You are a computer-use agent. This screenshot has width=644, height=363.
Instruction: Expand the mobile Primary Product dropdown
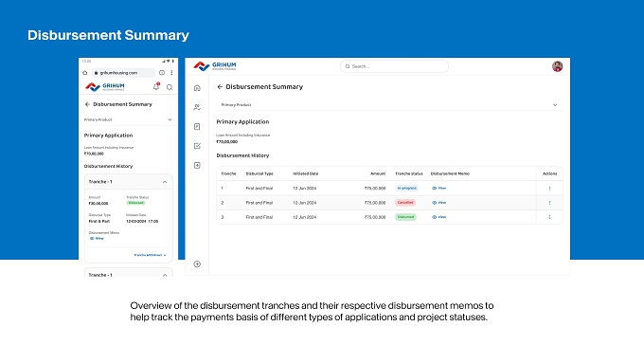[x=128, y=119]
